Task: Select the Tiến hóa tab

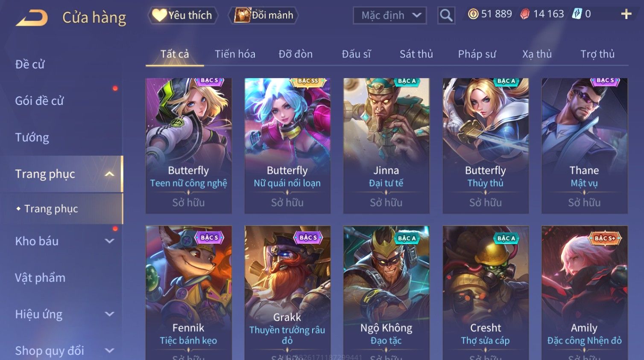Action: click(x=235, y=54)
